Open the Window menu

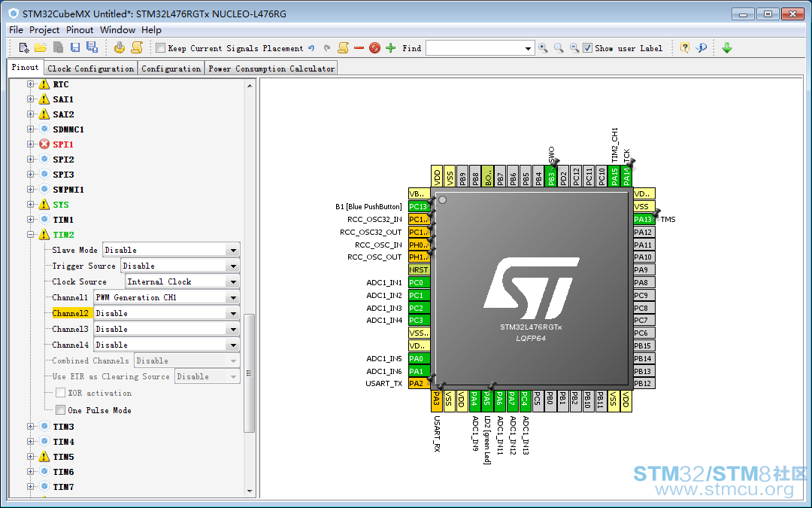pos(117,30)
